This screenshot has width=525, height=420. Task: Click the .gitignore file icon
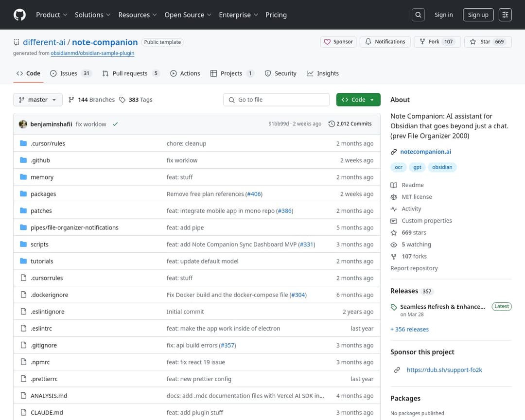(23, 345)
